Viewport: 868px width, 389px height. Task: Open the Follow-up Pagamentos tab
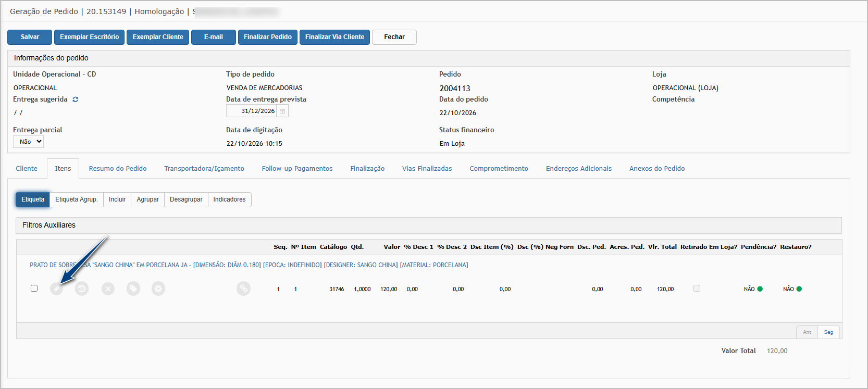297,169
